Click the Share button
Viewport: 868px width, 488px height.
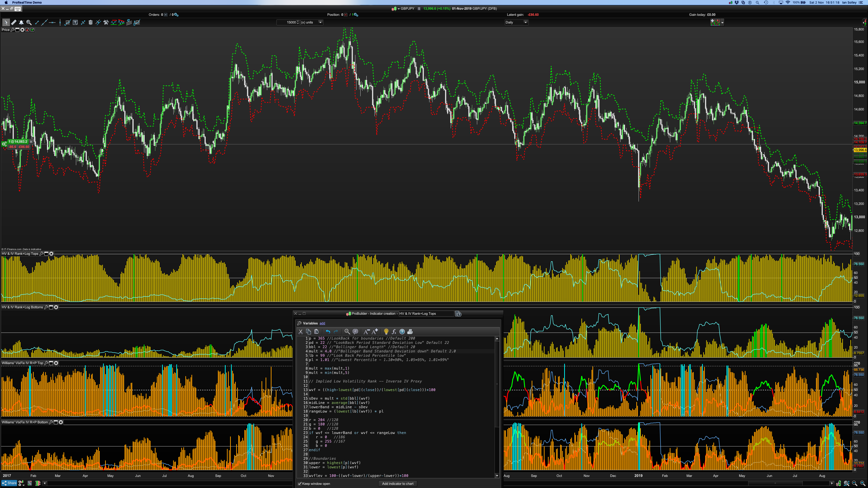point(9,483)
